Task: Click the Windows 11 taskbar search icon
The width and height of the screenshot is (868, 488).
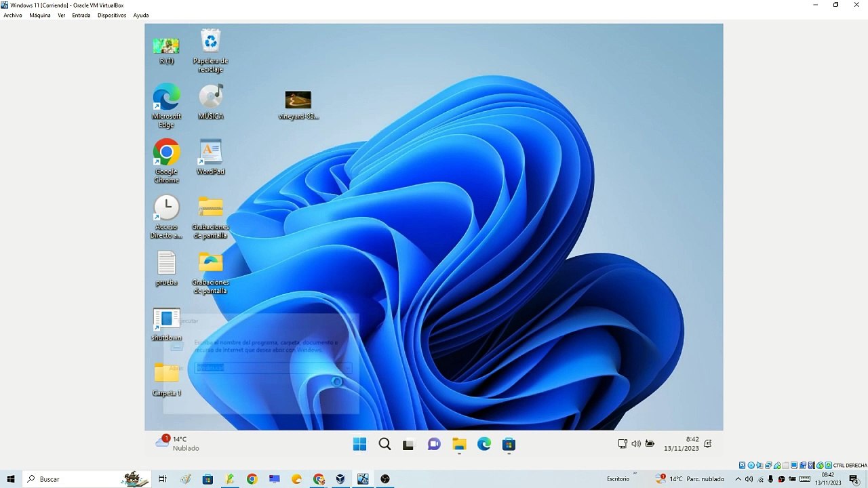Action: 384,445
